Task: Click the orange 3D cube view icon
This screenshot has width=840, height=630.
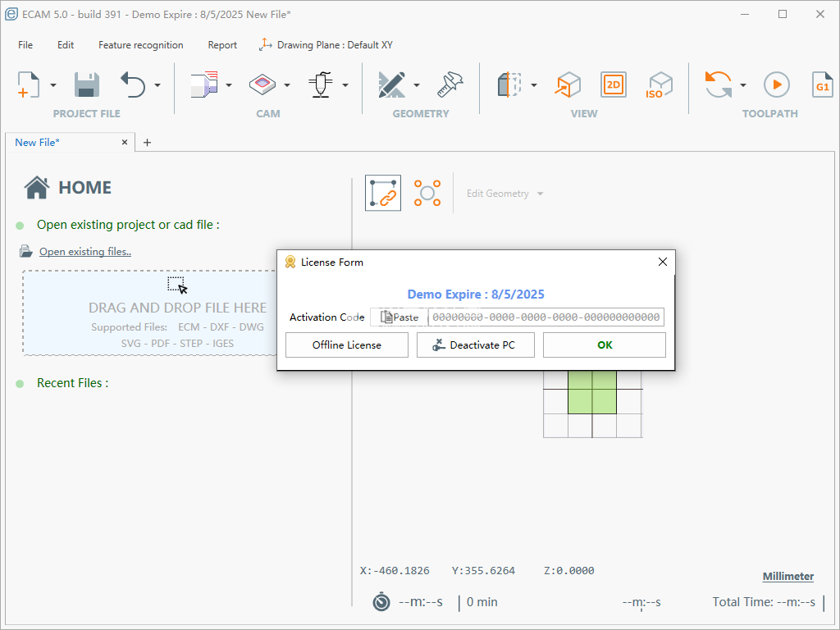Action: (x=568, y=84)
